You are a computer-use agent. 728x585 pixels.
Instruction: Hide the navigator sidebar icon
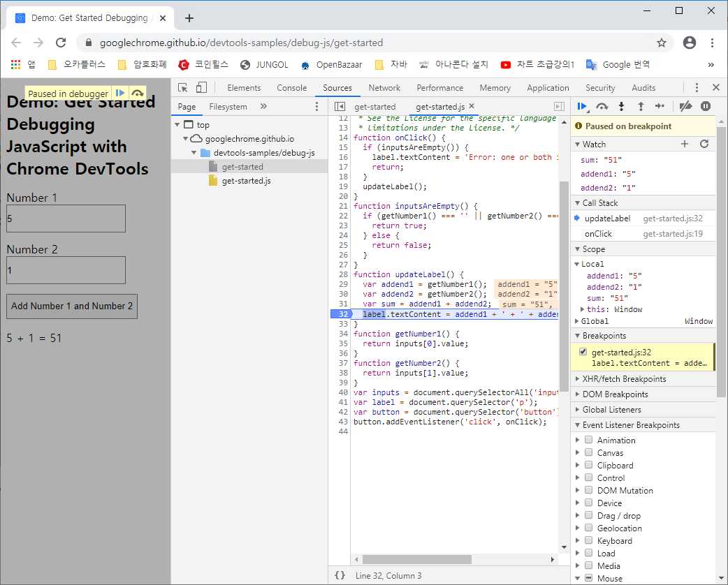tap(340, 107)
